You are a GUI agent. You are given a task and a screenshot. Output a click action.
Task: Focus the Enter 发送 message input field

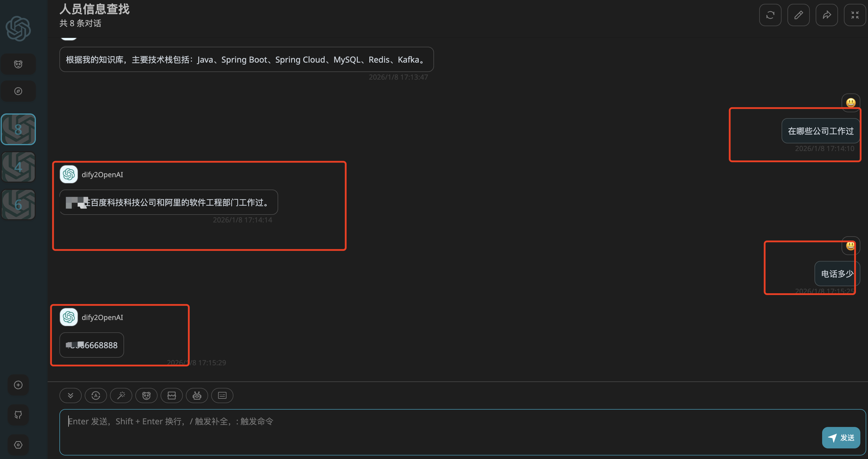(x=438, y=432)
